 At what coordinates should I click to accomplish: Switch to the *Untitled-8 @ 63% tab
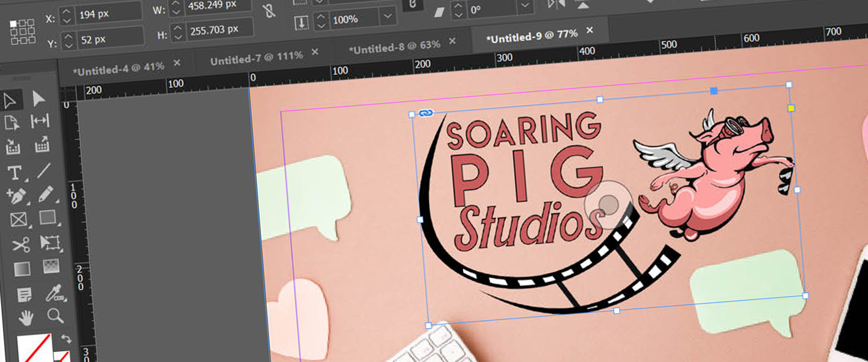(x=395, y=47)
